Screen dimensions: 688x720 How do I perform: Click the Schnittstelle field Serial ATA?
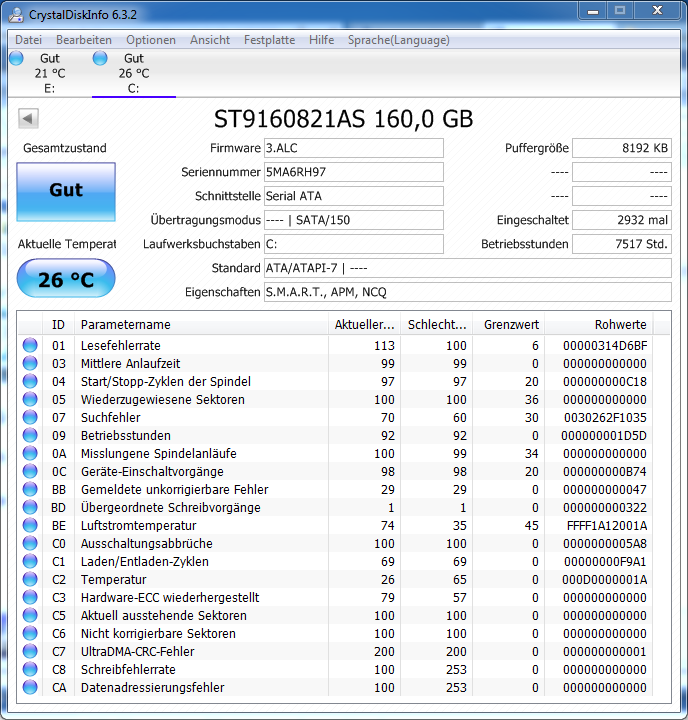click(354, 196)
